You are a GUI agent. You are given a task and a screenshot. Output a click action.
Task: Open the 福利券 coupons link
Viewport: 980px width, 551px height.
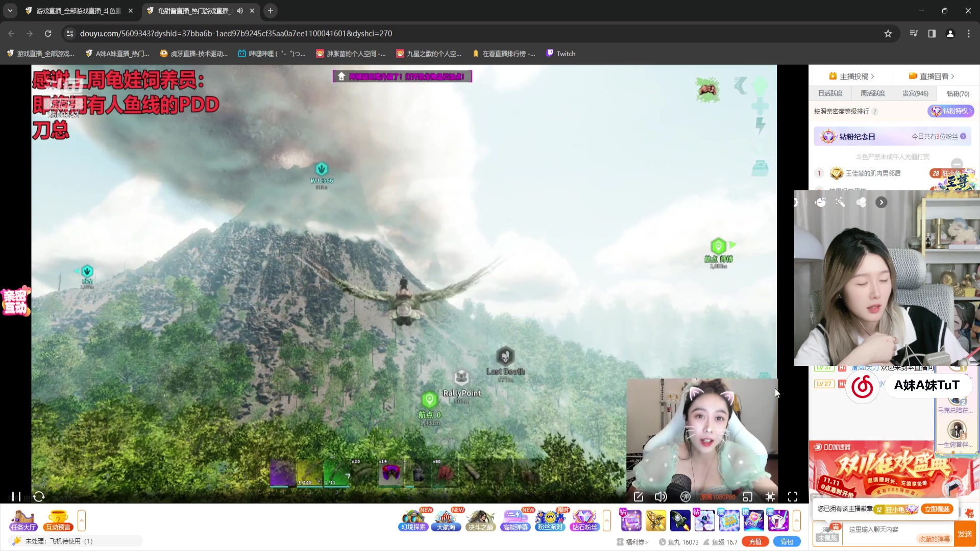[x=633, y=542]
